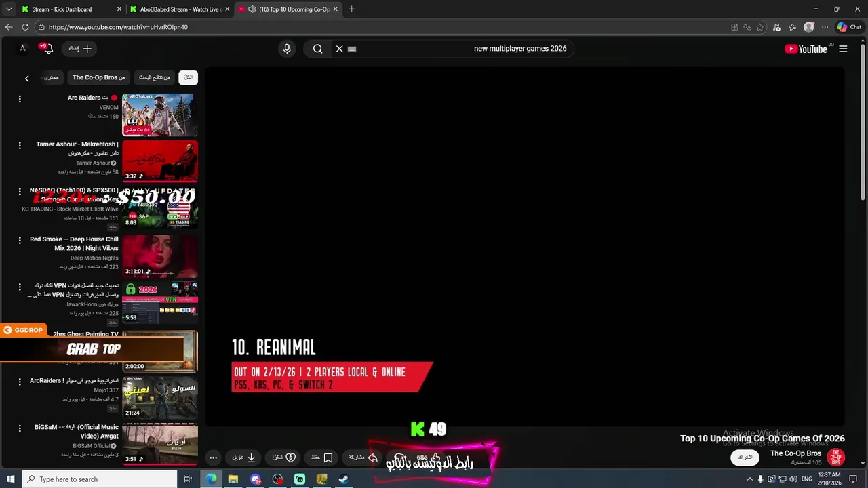This screenshot has height=488, width=868.
Task: Open The Co-Op Bros channel avatar
Action: coord(835,457)
